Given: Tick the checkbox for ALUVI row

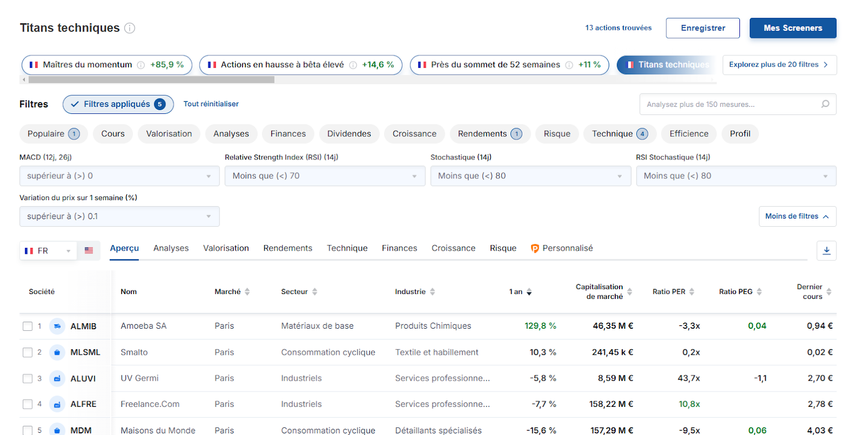Looking at the screenshot, I should coord(28,379).
